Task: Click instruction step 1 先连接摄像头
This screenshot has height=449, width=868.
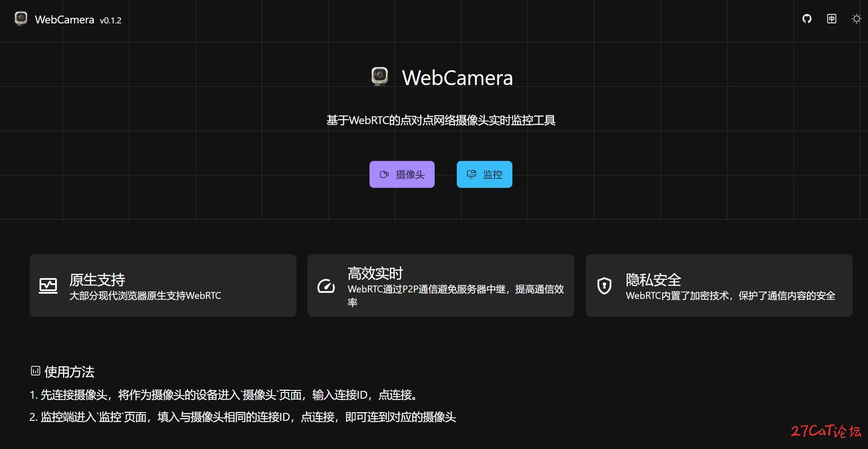Action: point(224,395)
